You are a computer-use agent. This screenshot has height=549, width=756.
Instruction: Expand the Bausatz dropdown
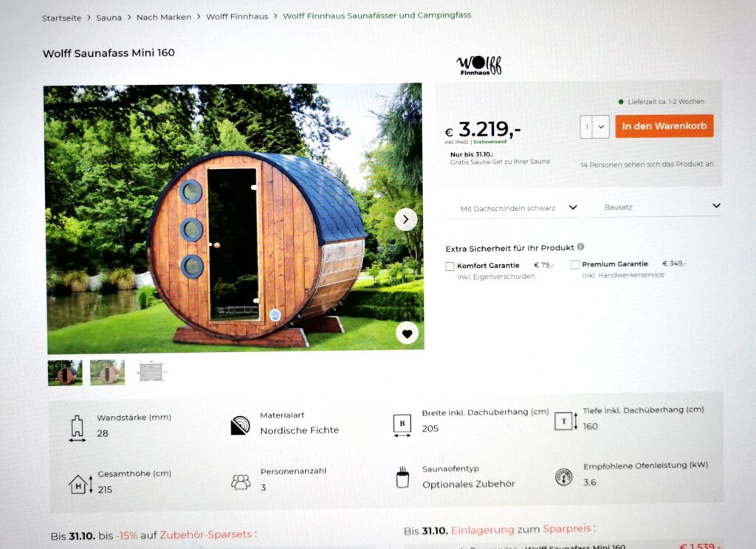point(654,207)
